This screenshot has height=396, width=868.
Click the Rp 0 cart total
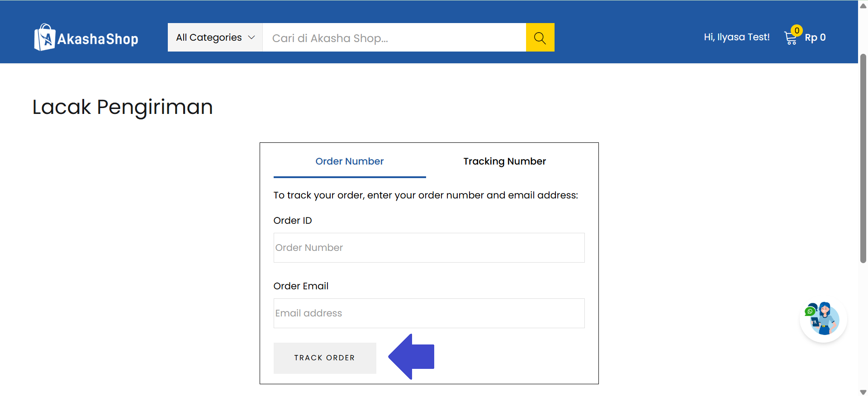(x=815, y=38)
